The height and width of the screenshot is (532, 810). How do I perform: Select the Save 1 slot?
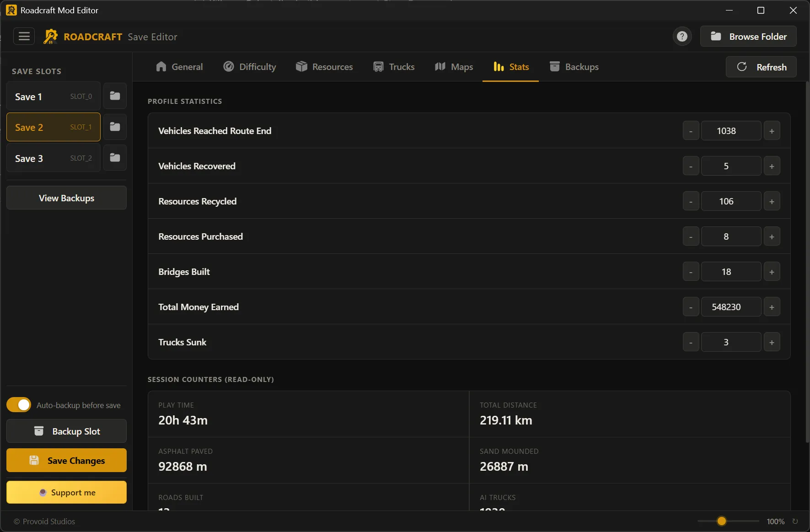tap(54, 96)
